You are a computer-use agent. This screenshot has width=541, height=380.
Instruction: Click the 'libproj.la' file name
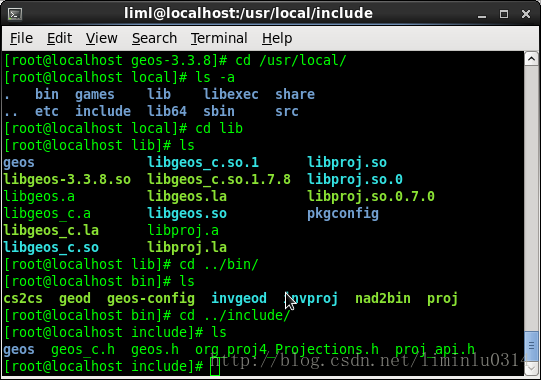point(187,247)
